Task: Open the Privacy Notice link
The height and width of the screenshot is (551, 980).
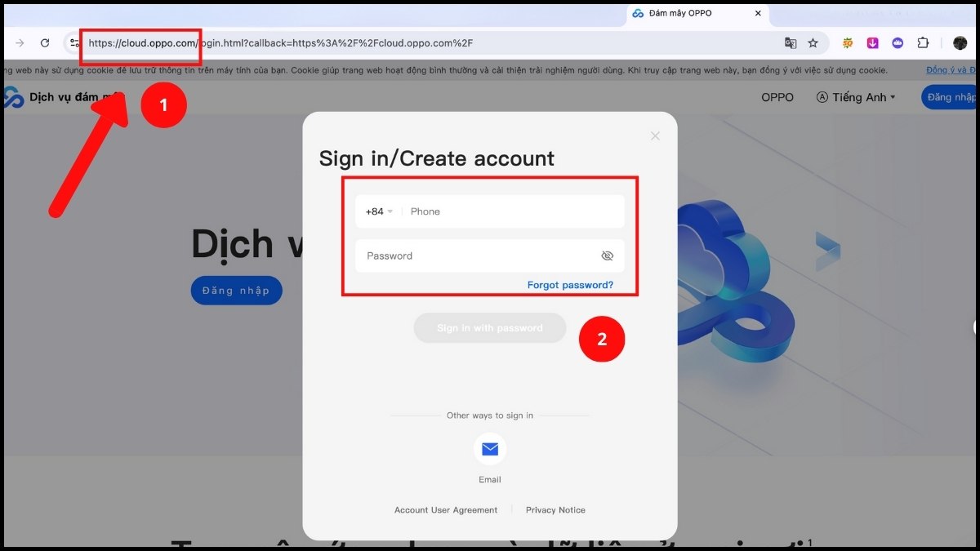Action: (555, 509)
